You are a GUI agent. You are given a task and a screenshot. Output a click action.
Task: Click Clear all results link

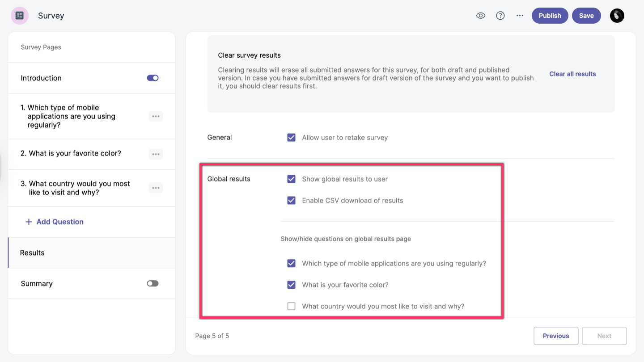click(x=572, y=74)
